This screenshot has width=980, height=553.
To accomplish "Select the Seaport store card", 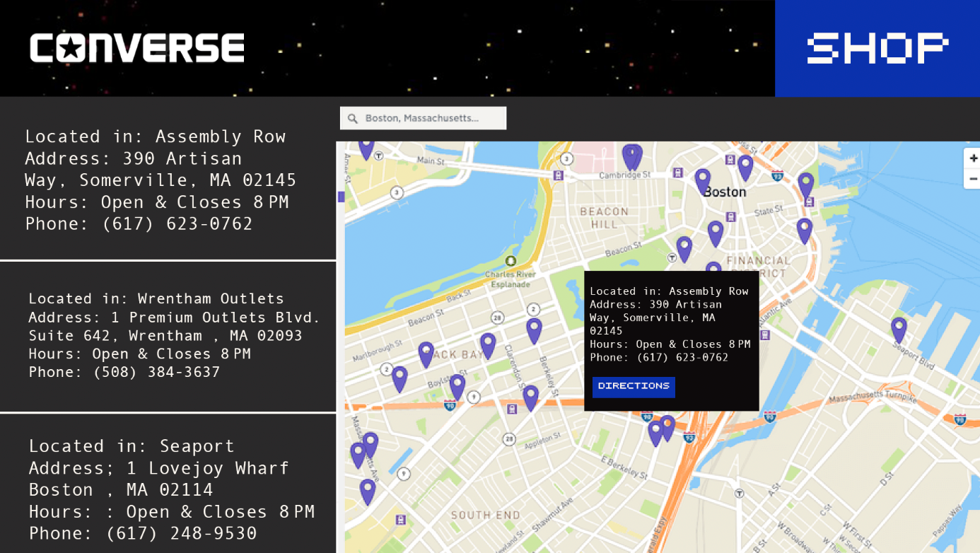I will [x=168, y=484].
